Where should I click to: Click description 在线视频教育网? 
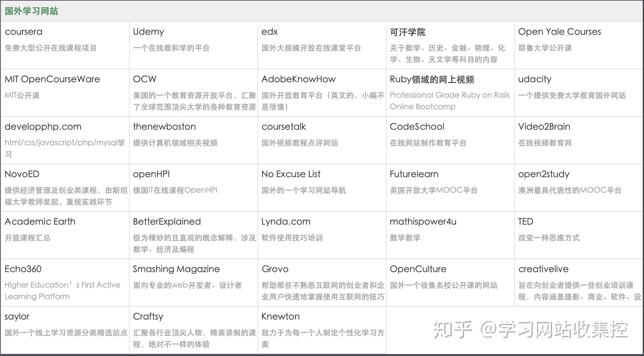click(545, 143)
